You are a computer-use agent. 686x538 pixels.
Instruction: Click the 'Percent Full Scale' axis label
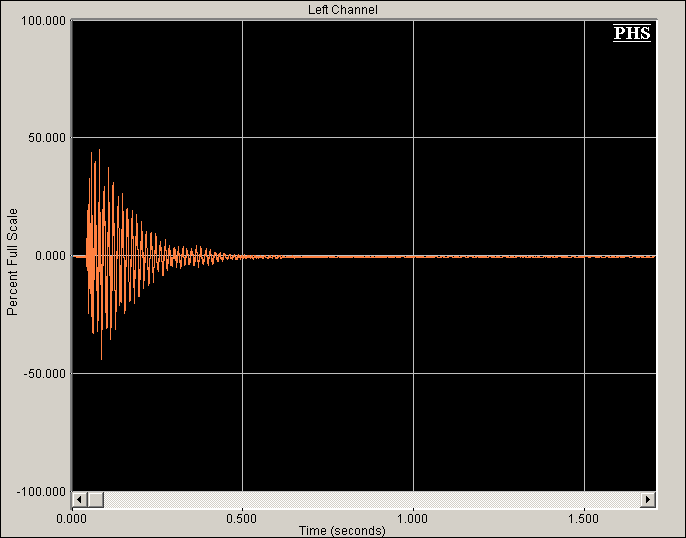[12, 262]
